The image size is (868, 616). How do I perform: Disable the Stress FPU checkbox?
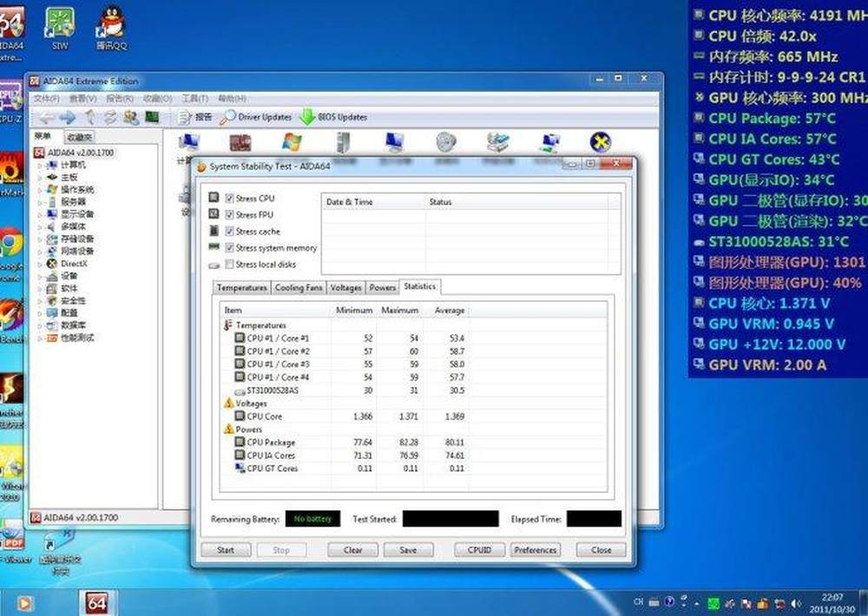230,215
